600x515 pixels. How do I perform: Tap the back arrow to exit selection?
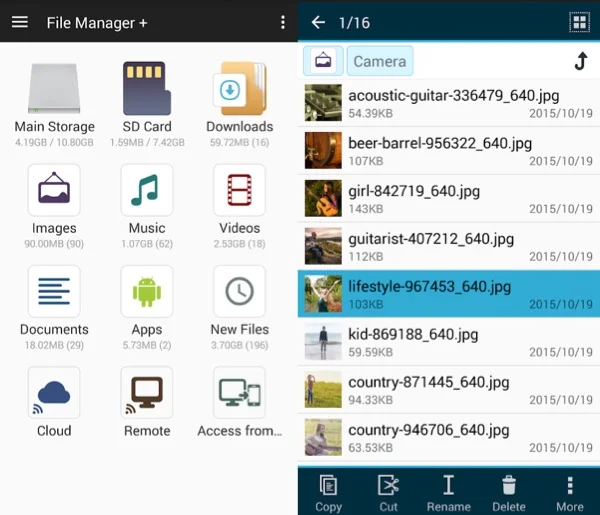318,22
